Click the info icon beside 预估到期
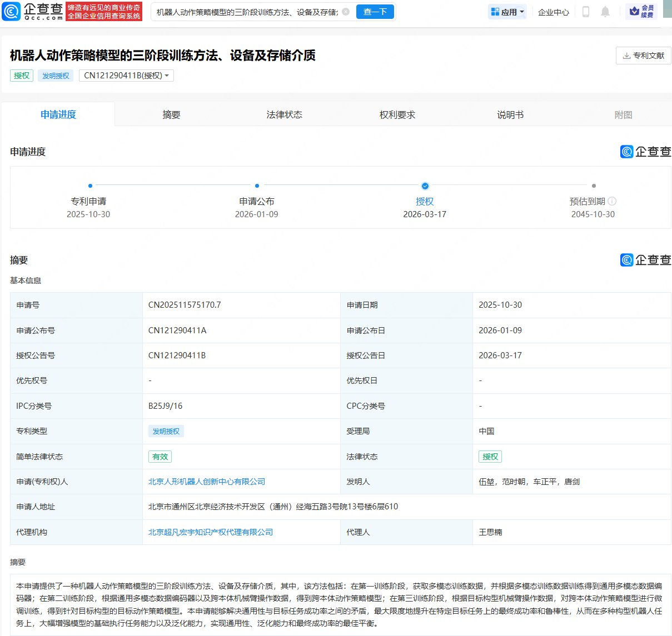The width and height of the screenshot is (672, 636). coord(612,201)
